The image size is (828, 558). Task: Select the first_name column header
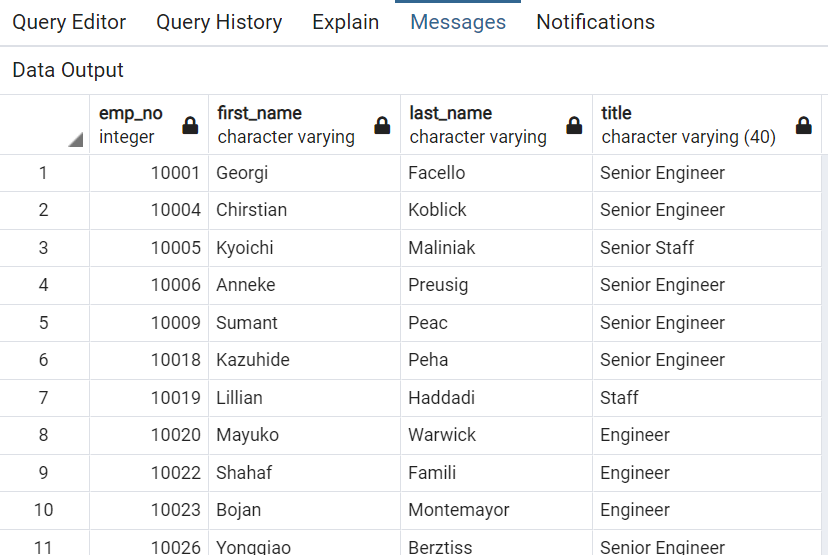point(305,125)
